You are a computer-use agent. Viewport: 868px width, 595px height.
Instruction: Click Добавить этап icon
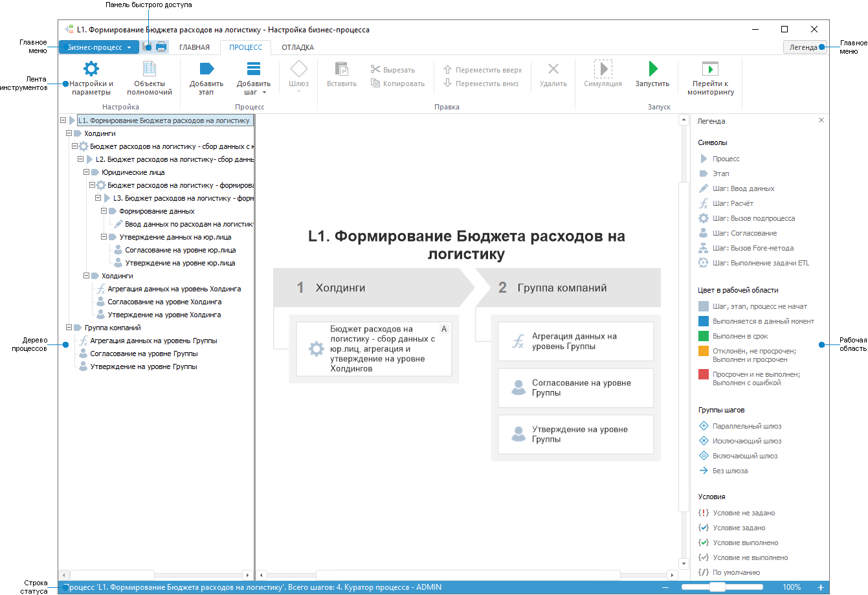pyautogui.click(x=206, y=69)
